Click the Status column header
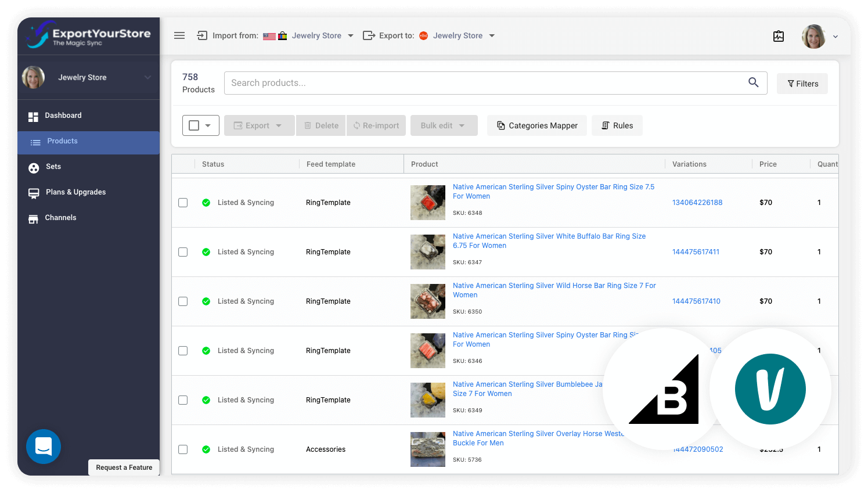868x493 pixels. click(x=213, y=164)
